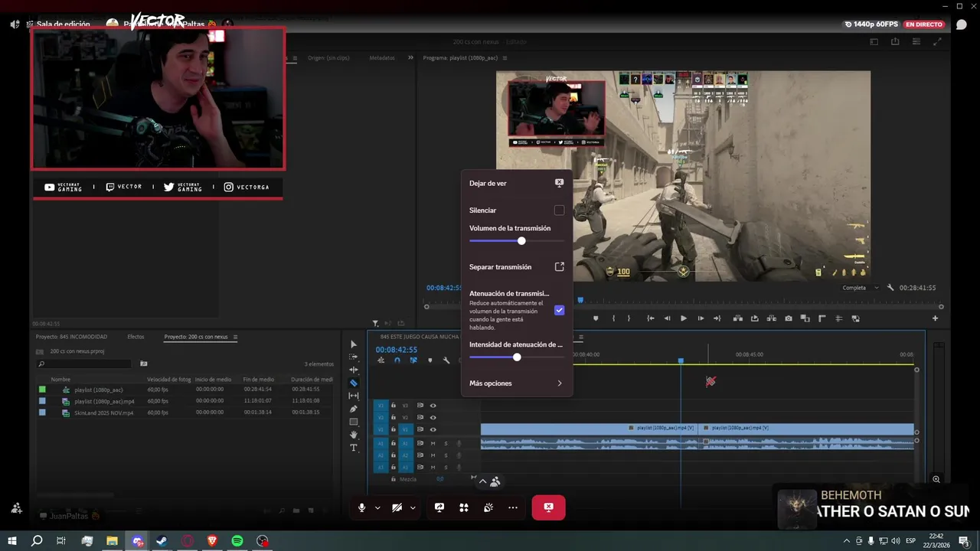980x551 pixels.
Task: Select the Hand tool in Premiere's toolbar
Action: point(354,435)
